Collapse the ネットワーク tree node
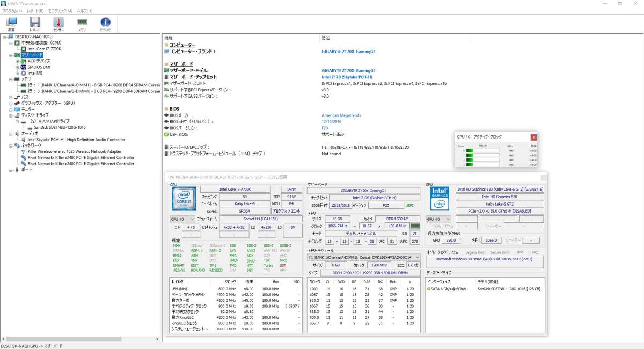Screen dimensions: 644x349 11,146
